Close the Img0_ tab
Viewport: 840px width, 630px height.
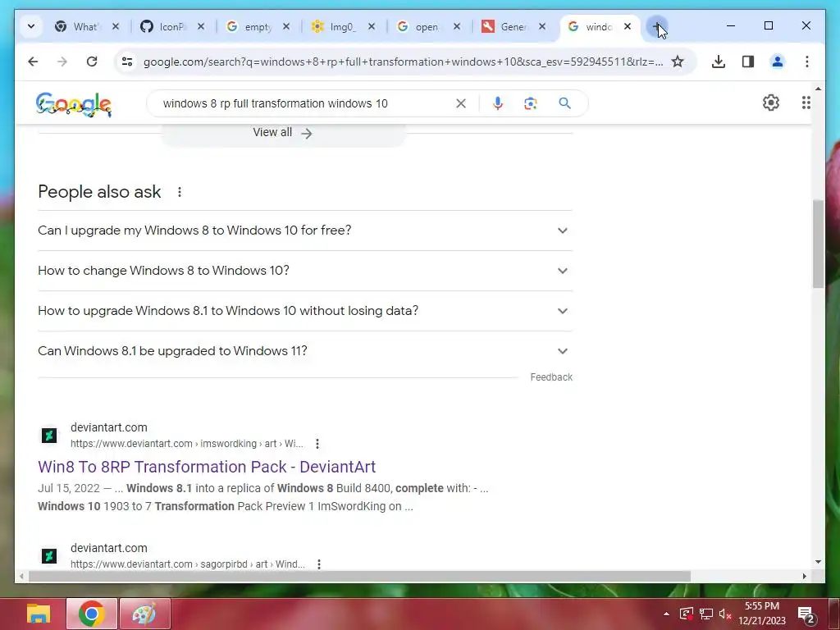tap(372, 26)
